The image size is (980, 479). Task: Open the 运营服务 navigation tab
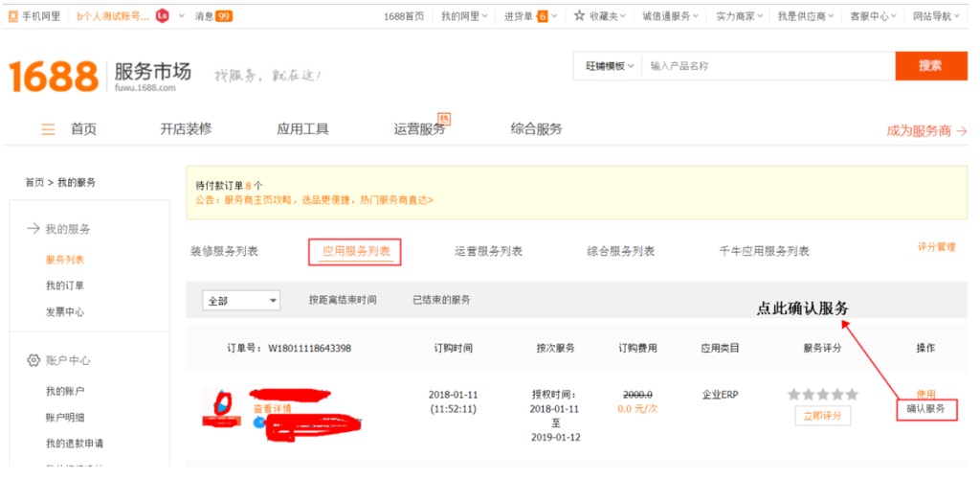click(419, 128)
